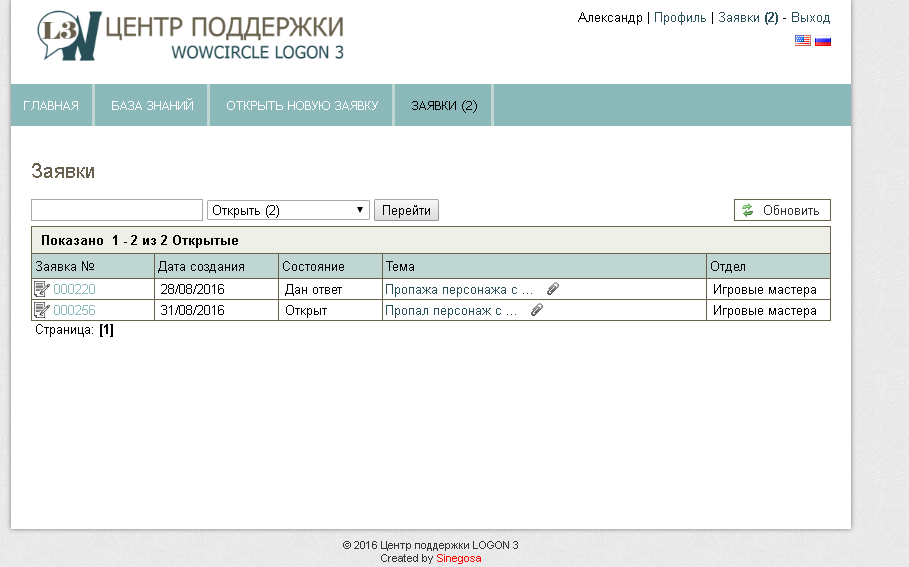Click the ticket search input field
909x567 pixels.
(117, 210)
